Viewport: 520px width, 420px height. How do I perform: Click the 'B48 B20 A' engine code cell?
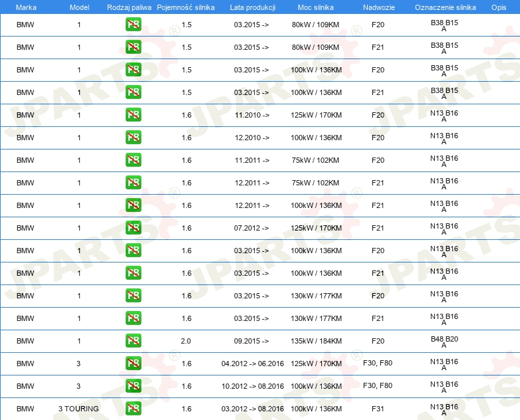(444, 342)
